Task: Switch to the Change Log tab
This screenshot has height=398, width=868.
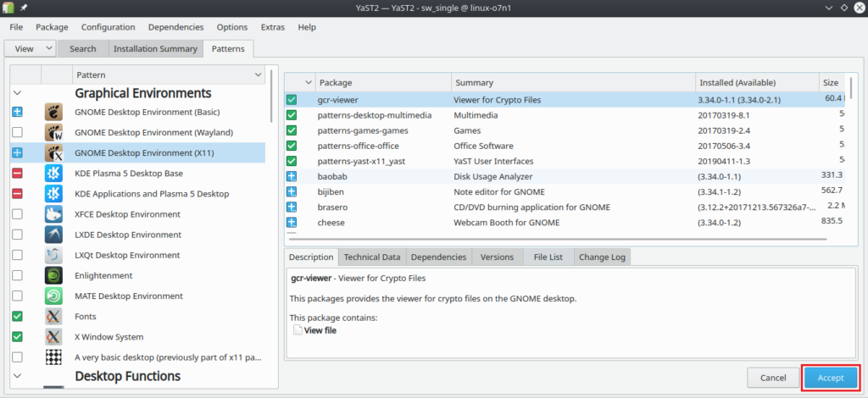Action: point(603,257)
